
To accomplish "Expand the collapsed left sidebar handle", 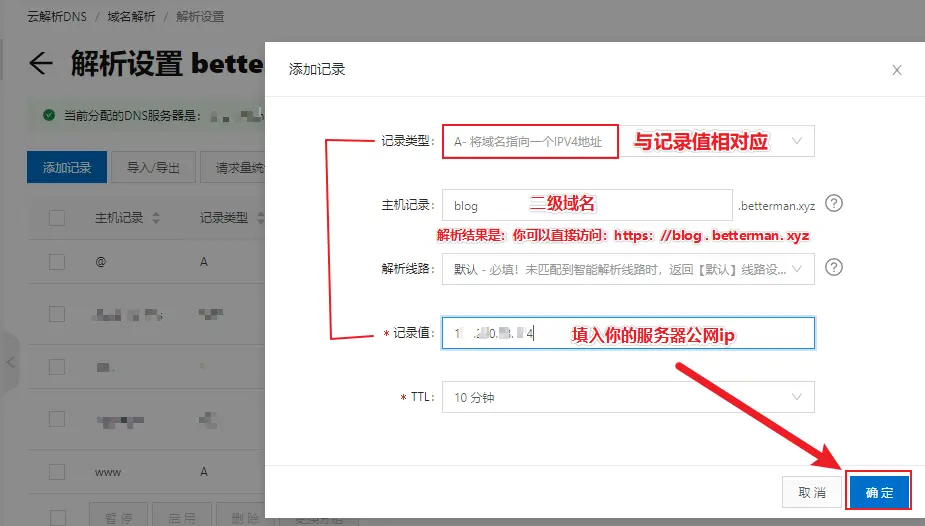I will 9,362.
